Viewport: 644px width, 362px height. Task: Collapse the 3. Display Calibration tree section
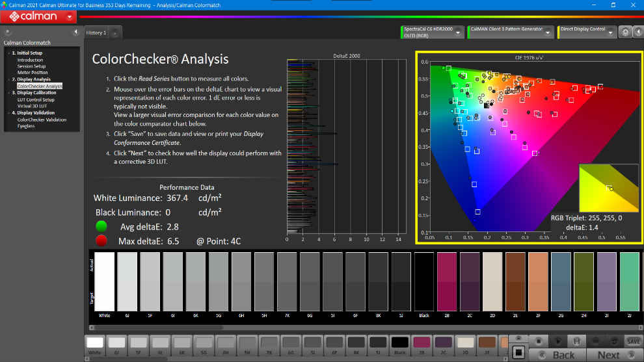coord(8,93)
